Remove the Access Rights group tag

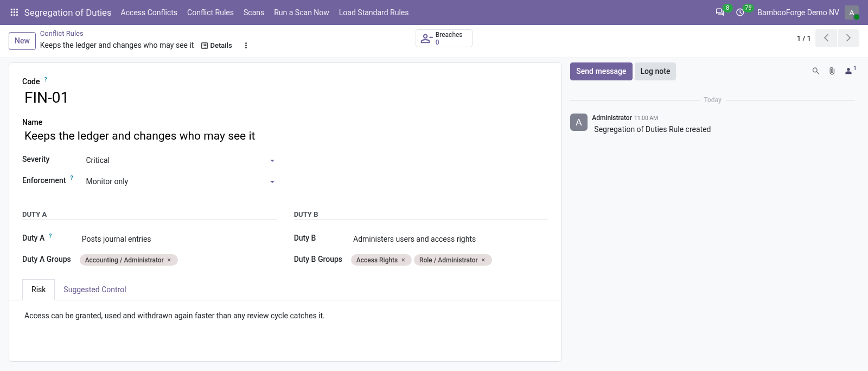[x=403, y=260]
